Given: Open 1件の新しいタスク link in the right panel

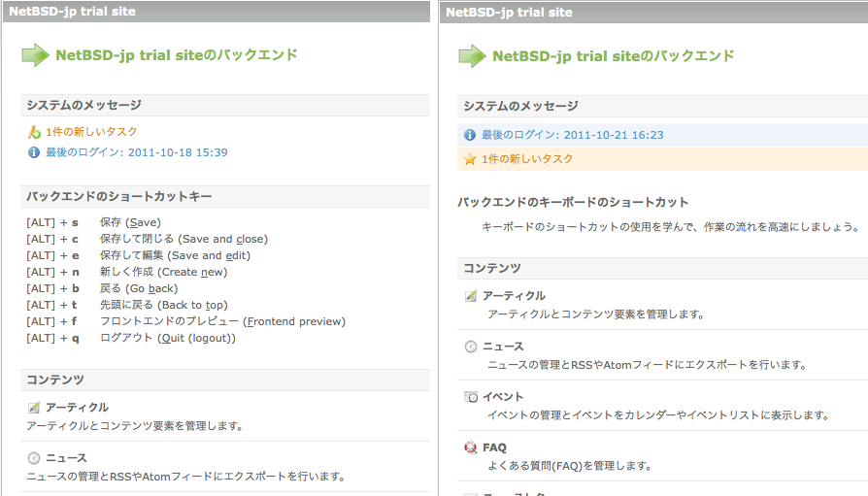Looking at the screenshot, I should click(527, 159).
